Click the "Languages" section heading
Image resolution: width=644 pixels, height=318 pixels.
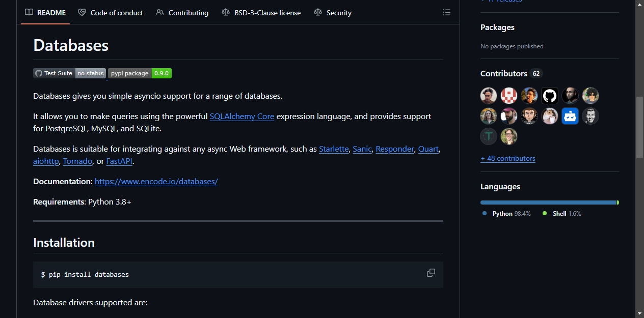[x=500, y=187]
